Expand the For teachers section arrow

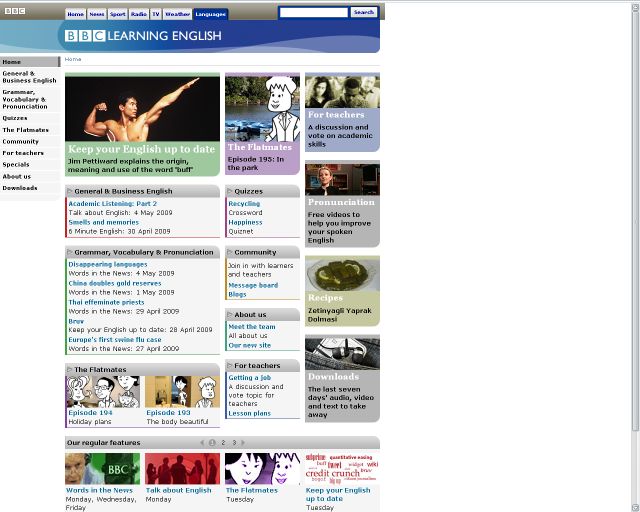click(229, 365)
